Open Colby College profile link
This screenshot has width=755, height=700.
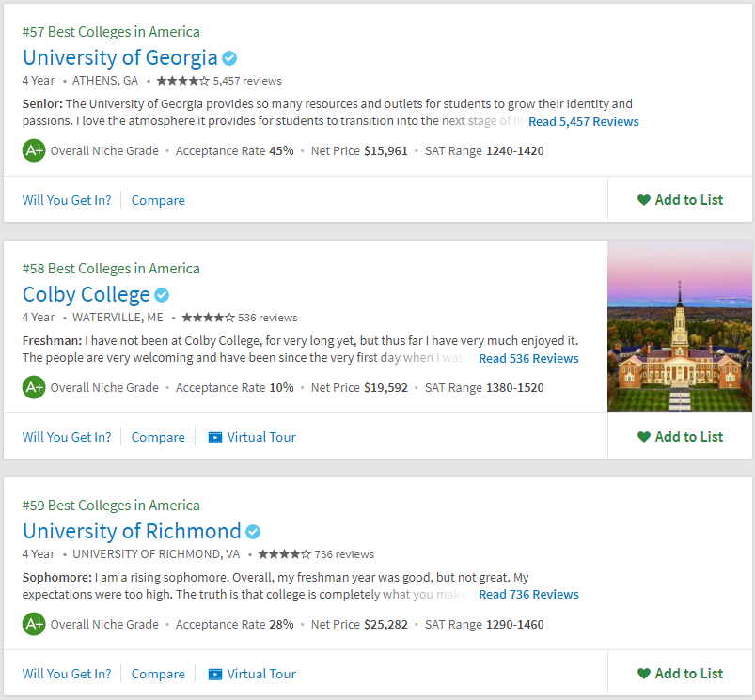coord(87,294)
